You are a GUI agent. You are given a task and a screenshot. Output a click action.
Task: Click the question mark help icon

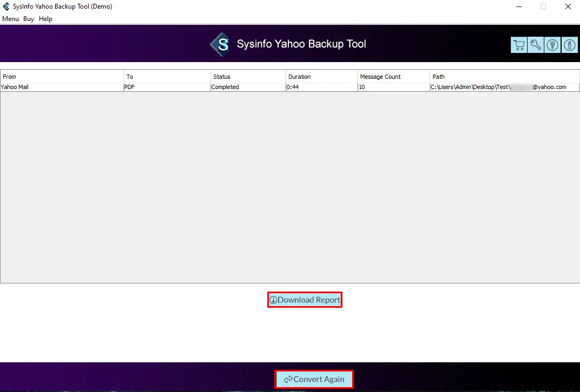pyautogui.click(x=552, y=45)
